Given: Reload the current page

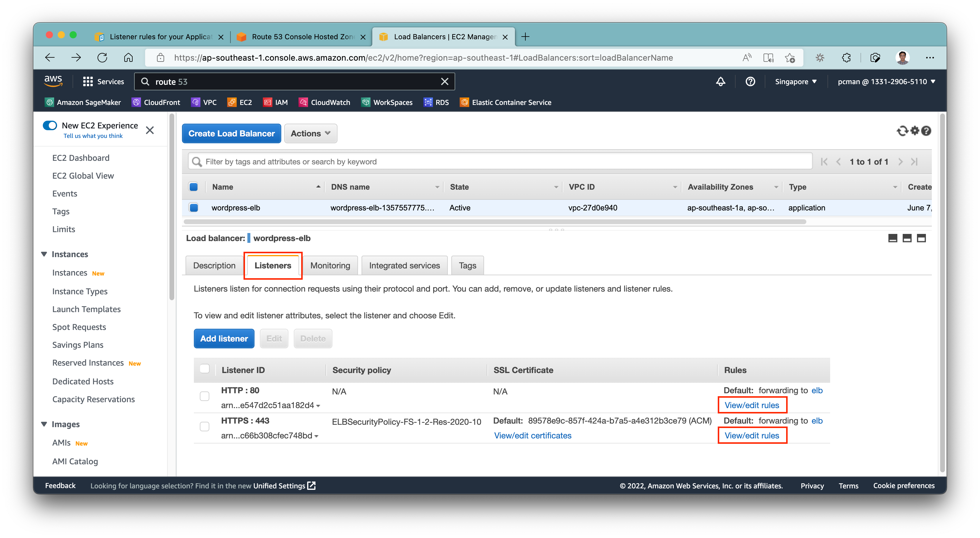Looking at the screenshot, I should tap(102, 58).
